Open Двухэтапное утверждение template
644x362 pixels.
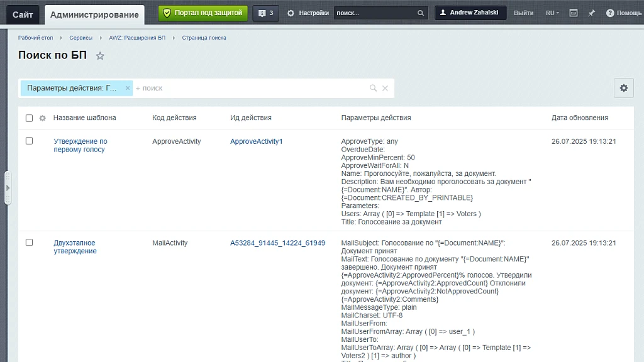[75, 247]
